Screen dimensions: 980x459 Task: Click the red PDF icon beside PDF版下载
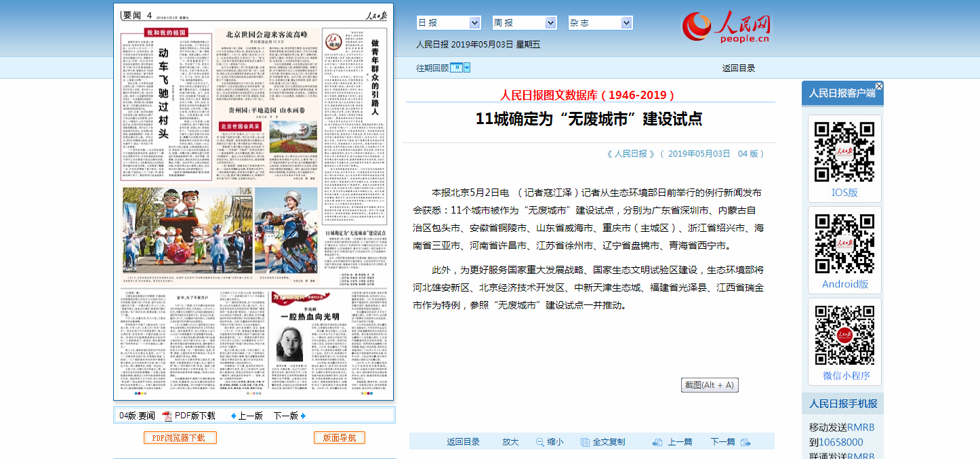coord(167,416)
